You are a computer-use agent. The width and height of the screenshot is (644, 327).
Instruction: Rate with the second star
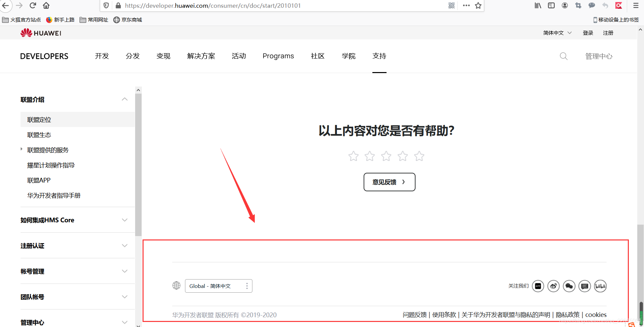coord(370,156)
